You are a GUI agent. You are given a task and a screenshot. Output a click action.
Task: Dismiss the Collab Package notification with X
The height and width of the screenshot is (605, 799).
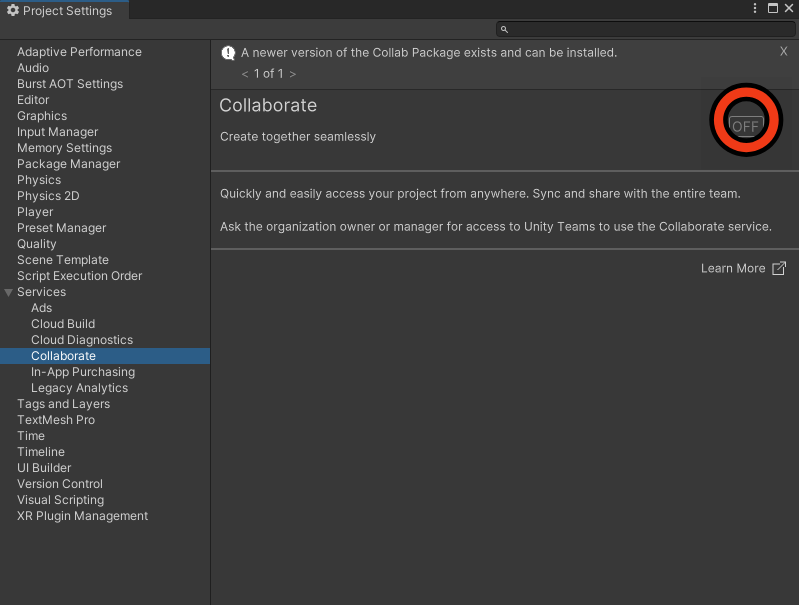click(x=783, y=51)
